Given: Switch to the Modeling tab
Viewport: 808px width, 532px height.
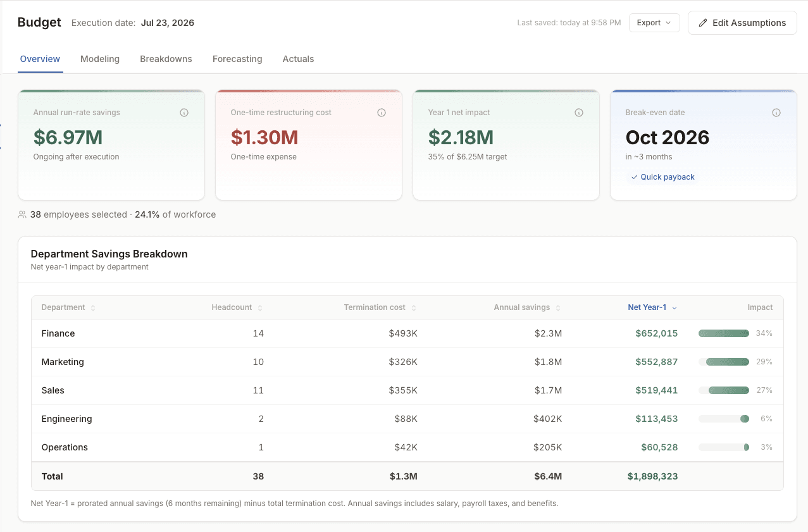Looking at the screenshot, I should pos(100,59).
